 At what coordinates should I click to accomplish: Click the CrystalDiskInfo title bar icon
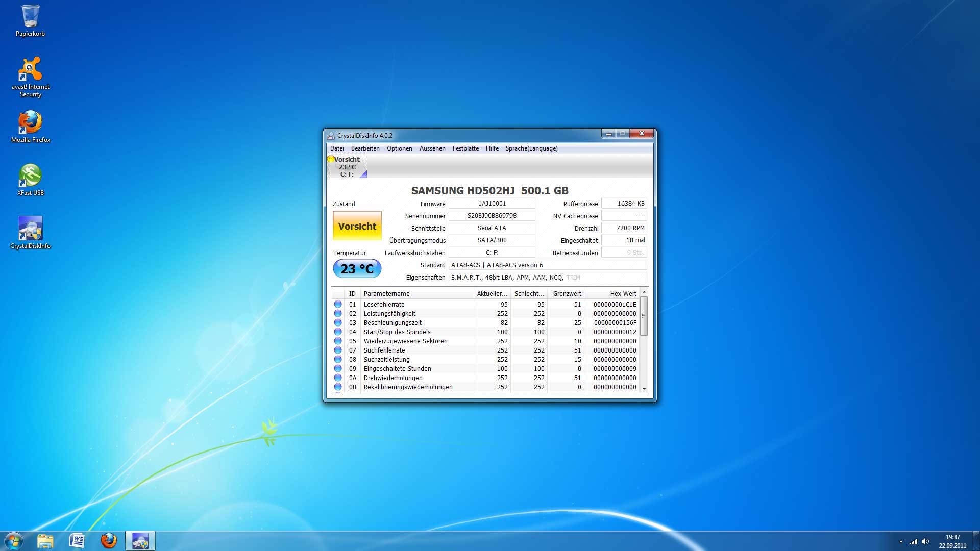pyautogui.click(x=331, y=135)
